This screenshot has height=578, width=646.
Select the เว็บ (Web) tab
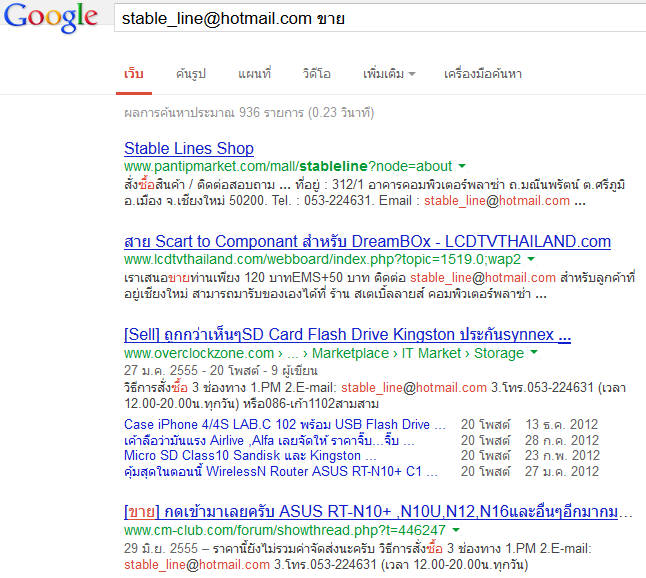(134, 74)
